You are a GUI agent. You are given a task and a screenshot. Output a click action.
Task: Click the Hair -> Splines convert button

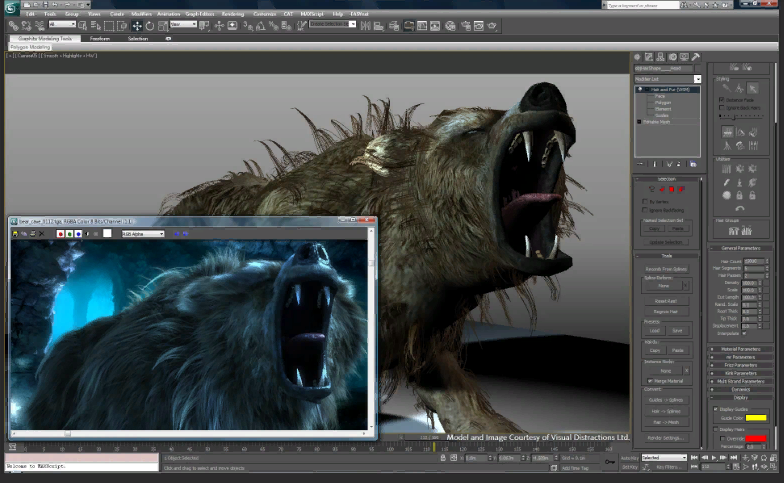tap(666, 411)
